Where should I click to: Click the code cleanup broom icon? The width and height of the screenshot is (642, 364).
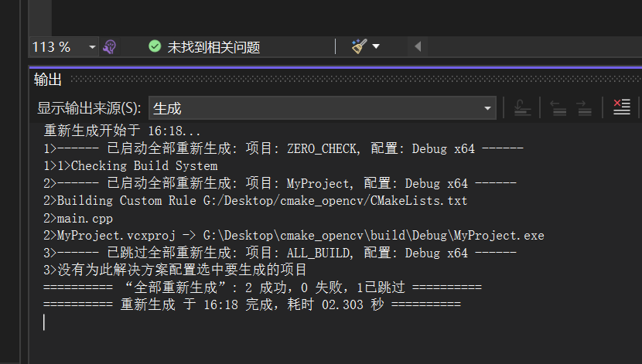(359, 46)
